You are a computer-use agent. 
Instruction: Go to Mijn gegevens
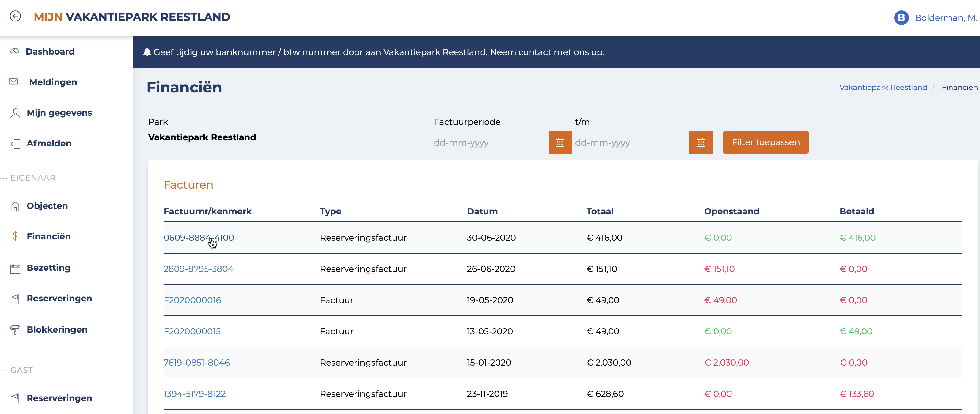click(x=59, y=113)
